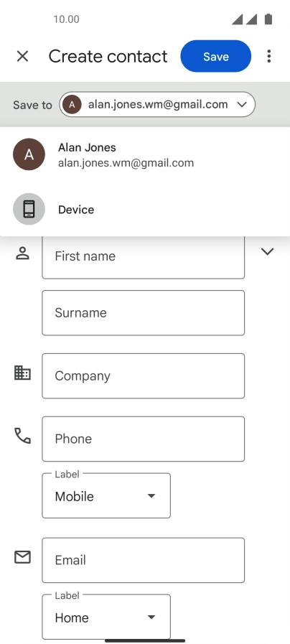Screen dimensions: 290x644
Task: Focus the Phone input field
Action: (144, 439)
